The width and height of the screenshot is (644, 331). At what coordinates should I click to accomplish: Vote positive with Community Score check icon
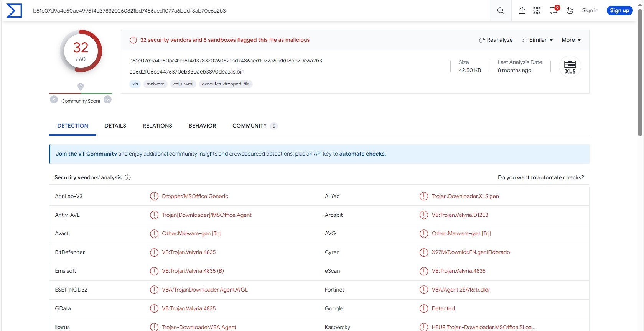pos(108,100)
